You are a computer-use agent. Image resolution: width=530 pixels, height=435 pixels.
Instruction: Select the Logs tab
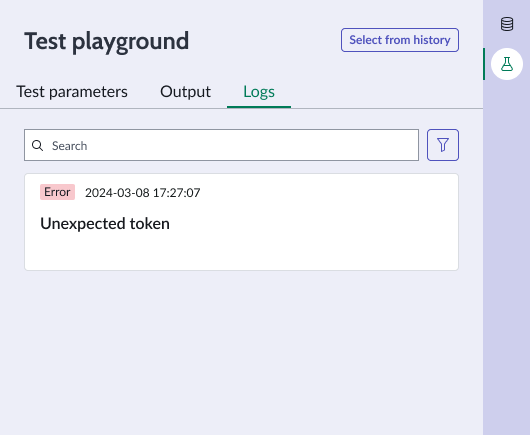click(259, 92)
